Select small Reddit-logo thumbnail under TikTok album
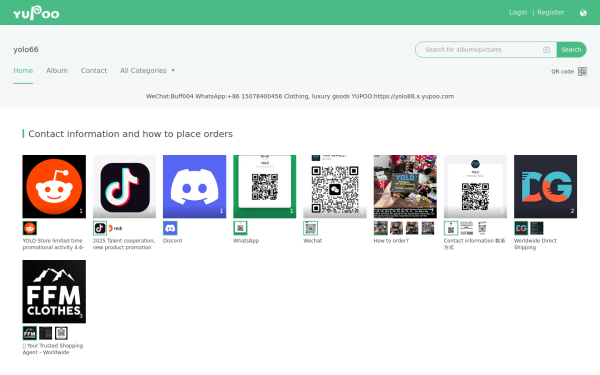The height and width of the screenshot is (375, 600). pyautogui.click(x=116, y=228)
